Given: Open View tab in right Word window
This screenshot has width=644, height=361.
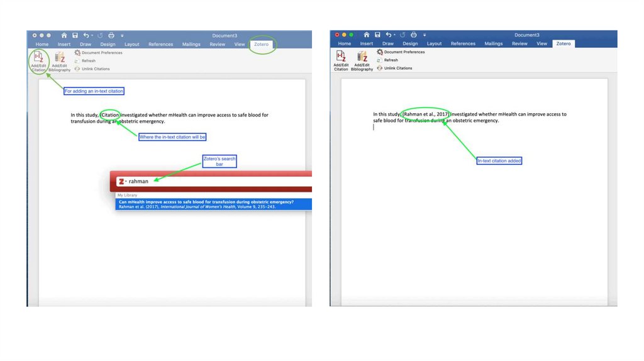Looking at the screenshot, I should [x=541, y=43].
